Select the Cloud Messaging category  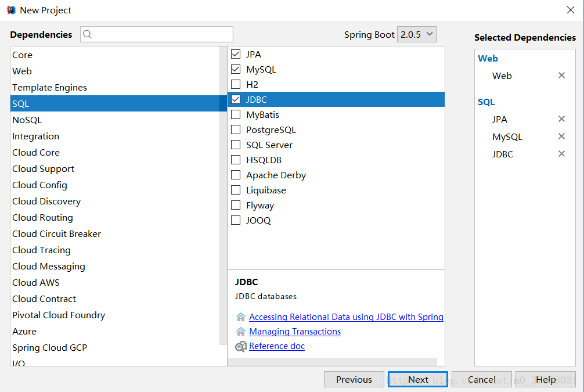pyautogui.click(x=115, y=267)
